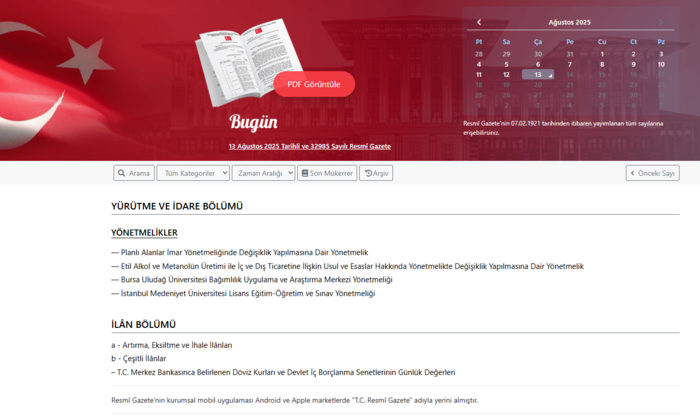
Task: Select July 31 in the calendar
Action: 570,54
